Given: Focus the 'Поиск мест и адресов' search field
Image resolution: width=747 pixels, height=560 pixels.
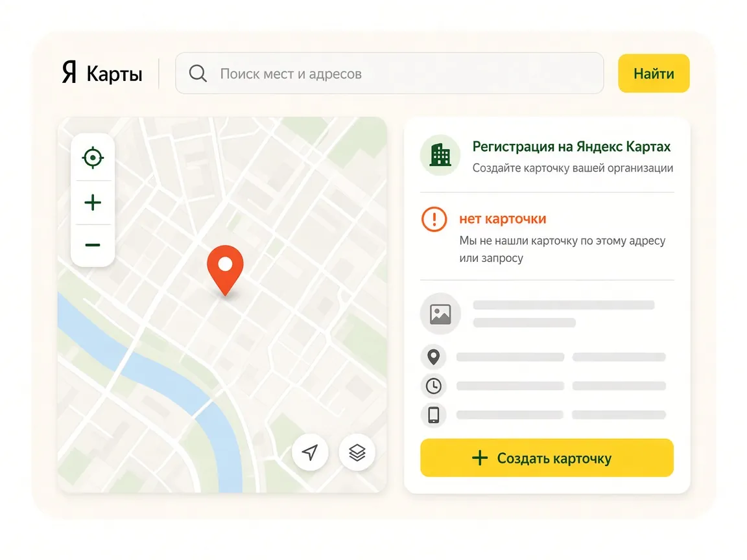Looking at the screenshot, I should click(x=389, y=73).
